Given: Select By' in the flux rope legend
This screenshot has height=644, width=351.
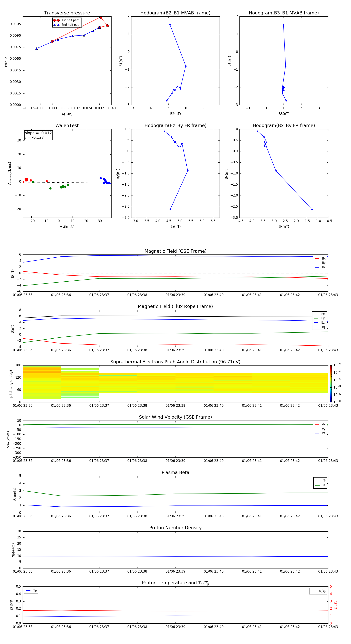Looking at the screenshot, I should pos(320,318).
